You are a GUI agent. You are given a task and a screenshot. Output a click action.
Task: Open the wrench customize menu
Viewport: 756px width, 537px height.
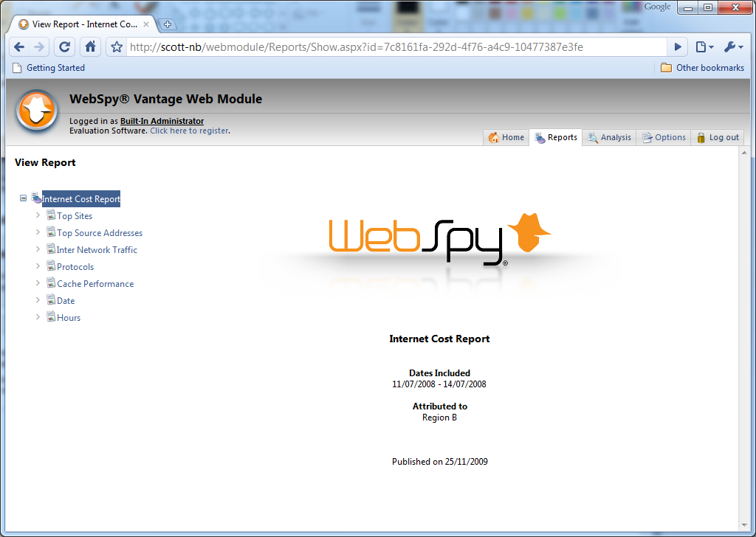click(733, 47)
